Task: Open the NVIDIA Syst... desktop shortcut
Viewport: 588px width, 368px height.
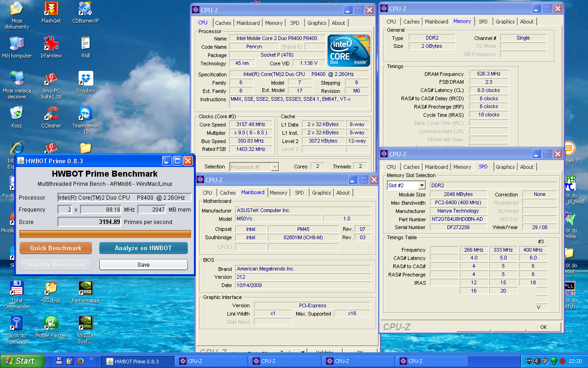Action: (85, 330)
